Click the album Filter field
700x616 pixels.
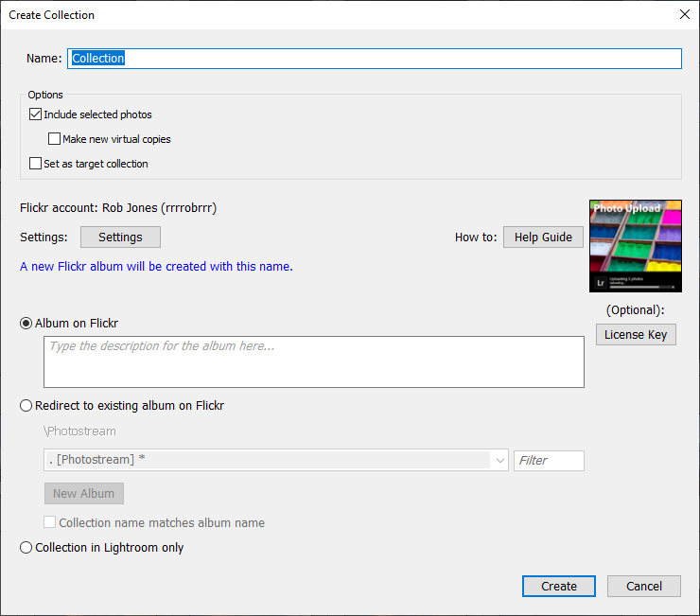click(549, 461)
